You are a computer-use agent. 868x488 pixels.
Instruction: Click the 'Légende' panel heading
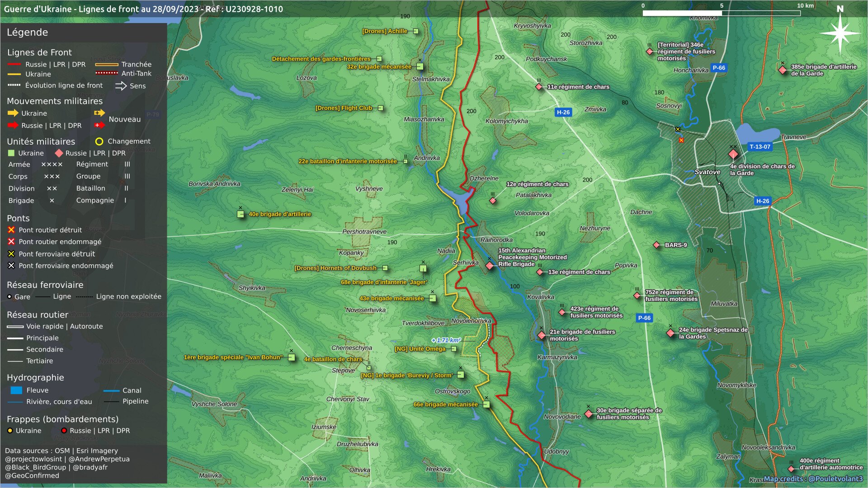point(27,33)
